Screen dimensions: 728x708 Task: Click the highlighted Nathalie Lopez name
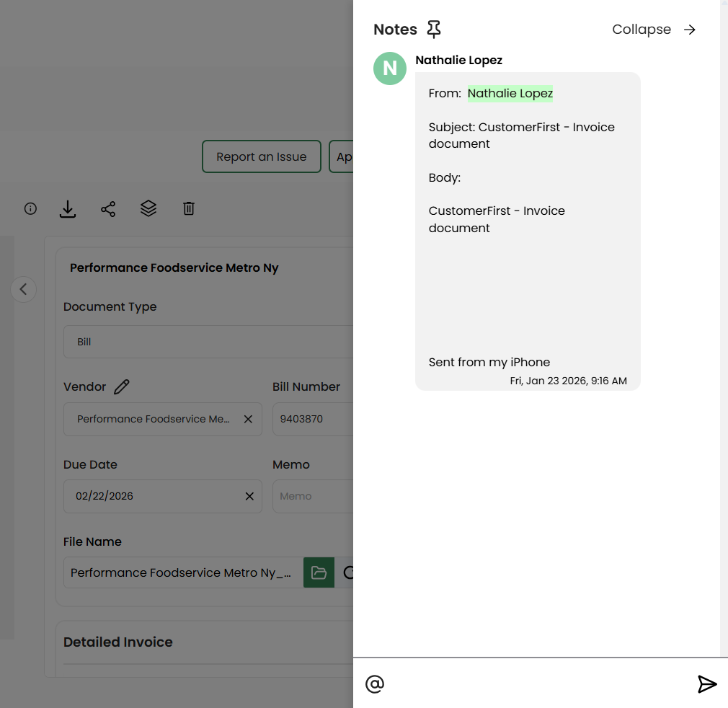[x=510, y=93]
